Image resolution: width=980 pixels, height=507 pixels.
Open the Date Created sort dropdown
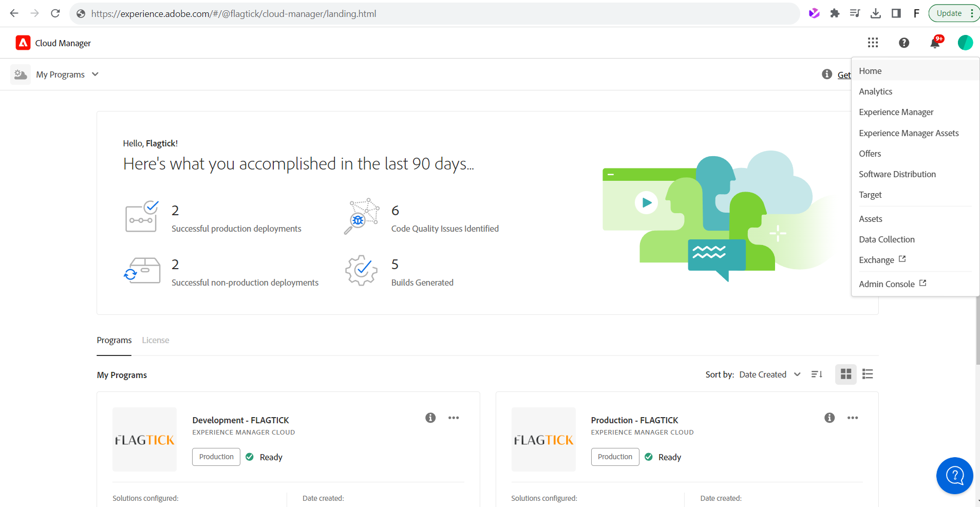coord(769,374)
